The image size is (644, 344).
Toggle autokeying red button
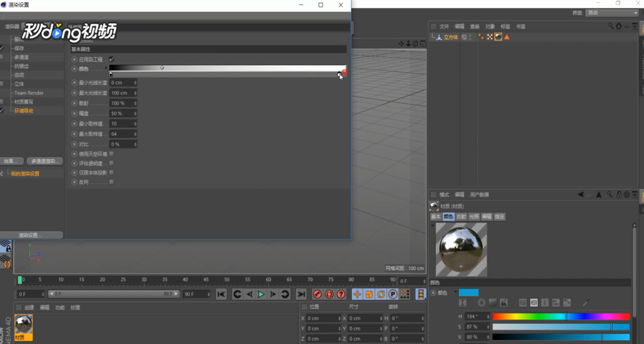coord(329,294)
